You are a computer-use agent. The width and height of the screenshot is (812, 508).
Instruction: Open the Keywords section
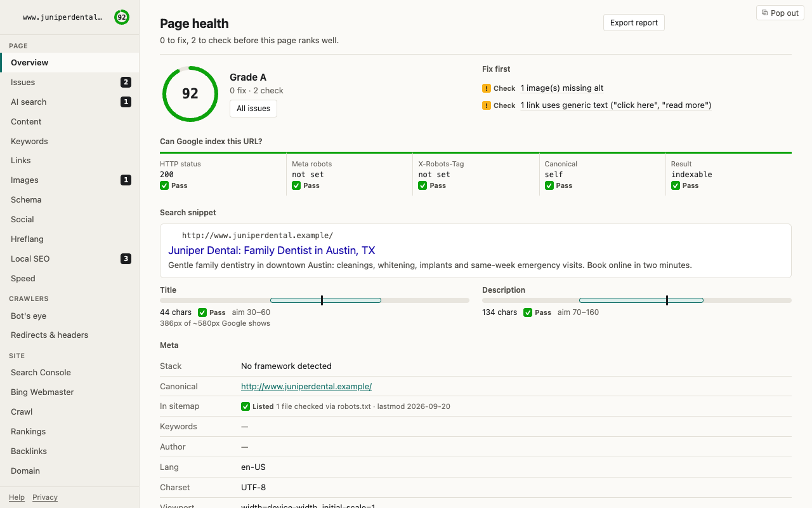(x=70, y=142)
